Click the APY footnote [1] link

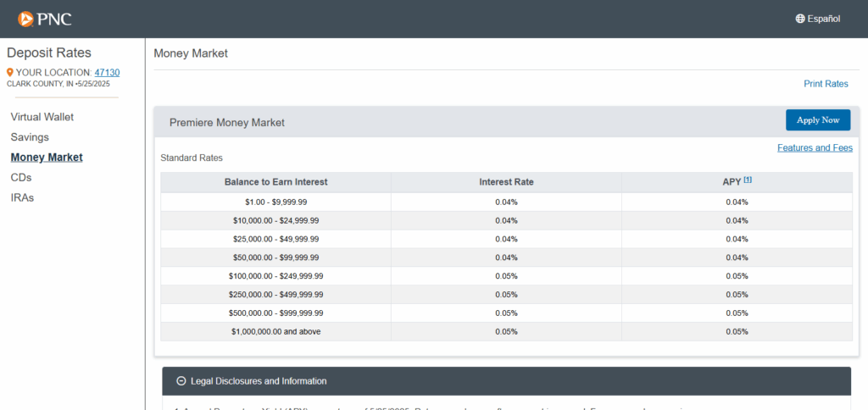[748, 180]
